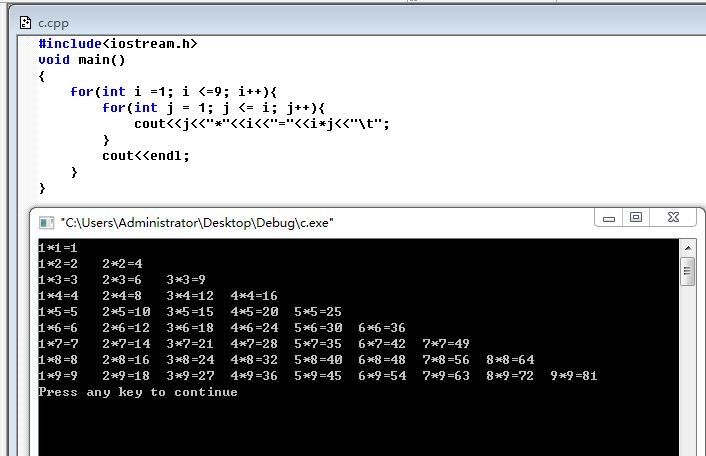Click the console scrollbar up arrow

[688, 248]
